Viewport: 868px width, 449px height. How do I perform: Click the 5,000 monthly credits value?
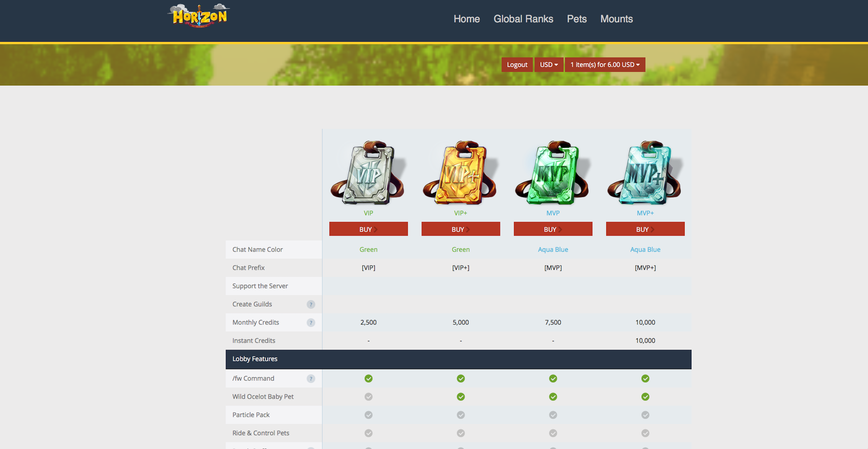(461, 322)
